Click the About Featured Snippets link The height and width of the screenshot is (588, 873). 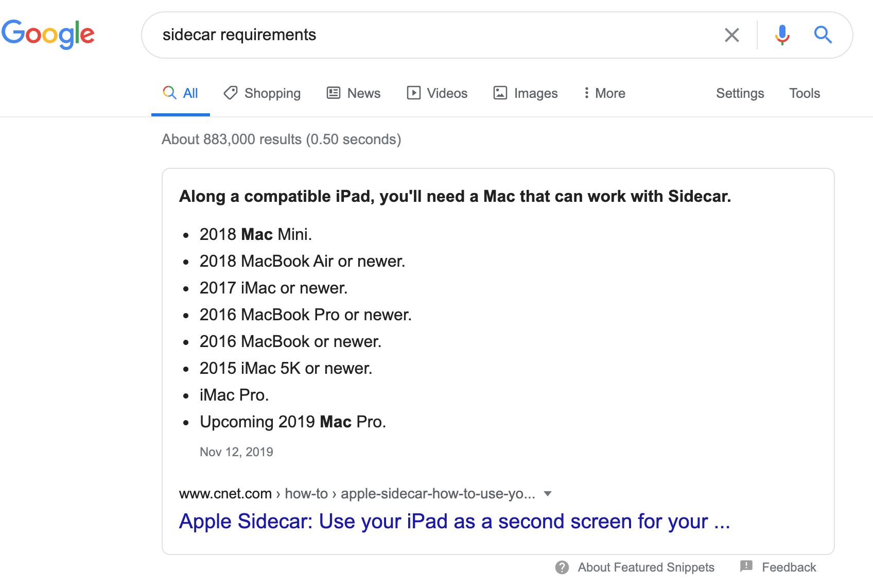(x=646, y=567)
